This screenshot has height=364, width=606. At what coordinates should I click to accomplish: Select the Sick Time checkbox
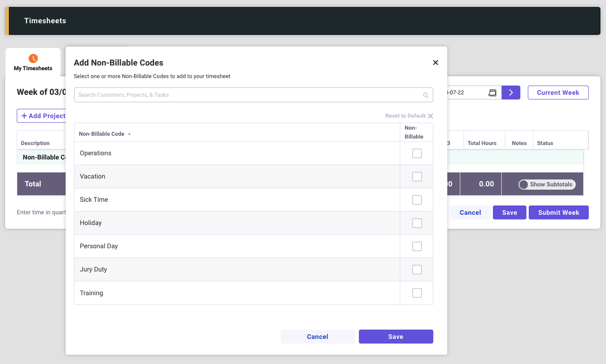coord(417,200)
